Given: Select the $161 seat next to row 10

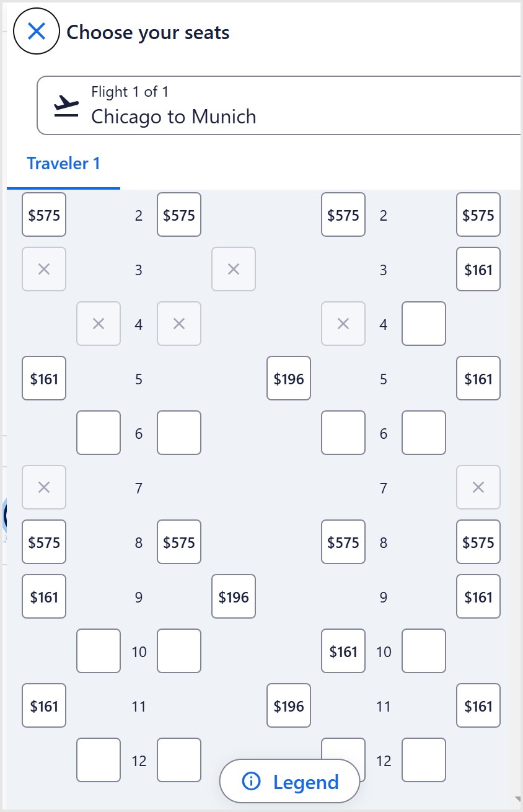Looking at the screenshot, I should click(x=343, y=651).
